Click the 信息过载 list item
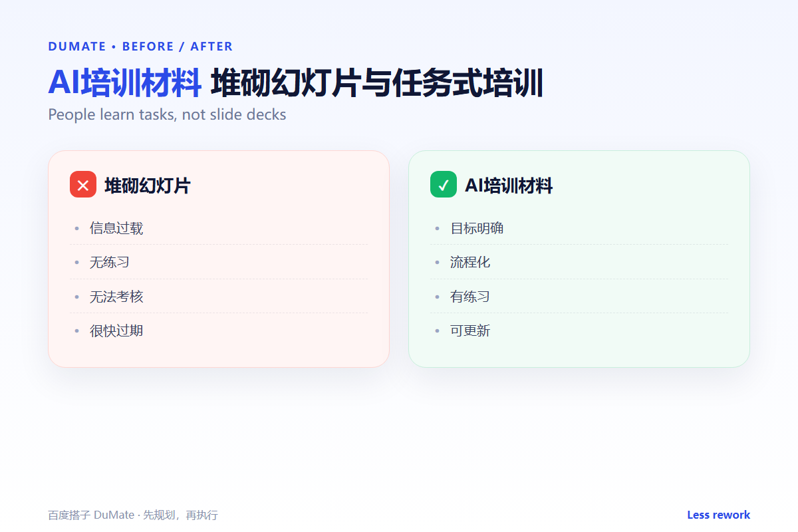Image resolution: width=798 pixels, height=532 pixels. pyautogui.click(x=219, y=228)
